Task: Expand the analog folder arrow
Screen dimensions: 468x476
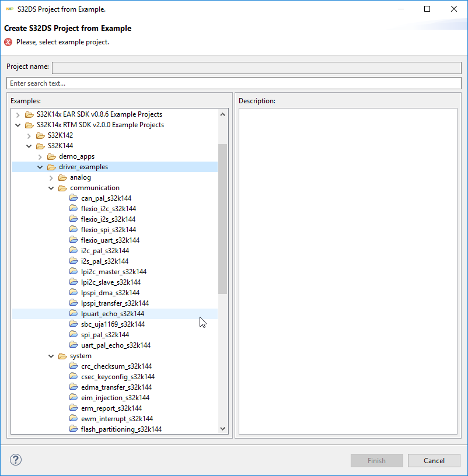Action: (51, 177)
